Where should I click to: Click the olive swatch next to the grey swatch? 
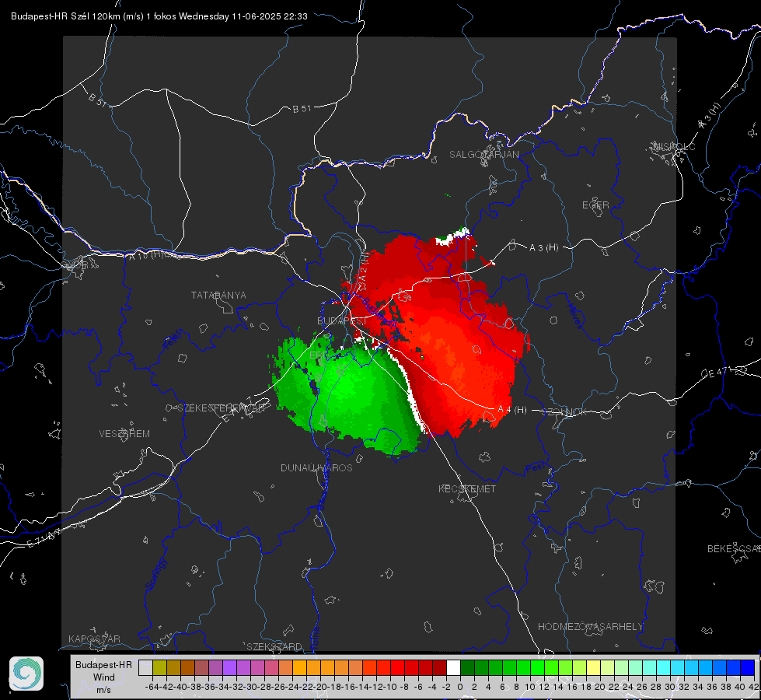point(159,667)
